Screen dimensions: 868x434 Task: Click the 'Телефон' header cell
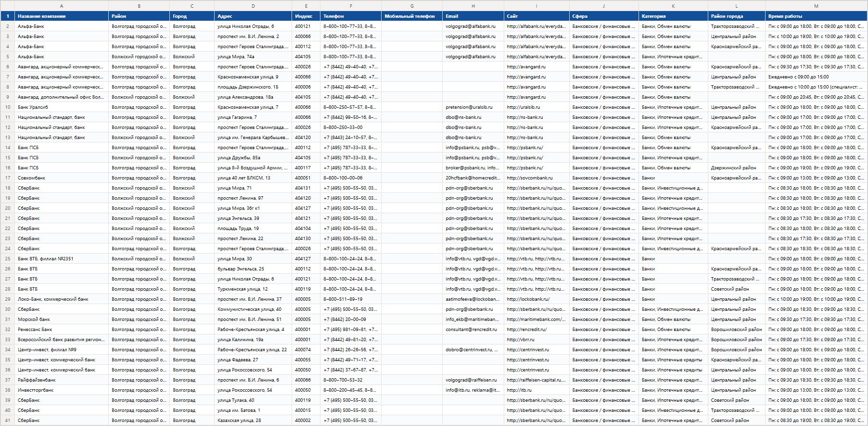[351, 16]
